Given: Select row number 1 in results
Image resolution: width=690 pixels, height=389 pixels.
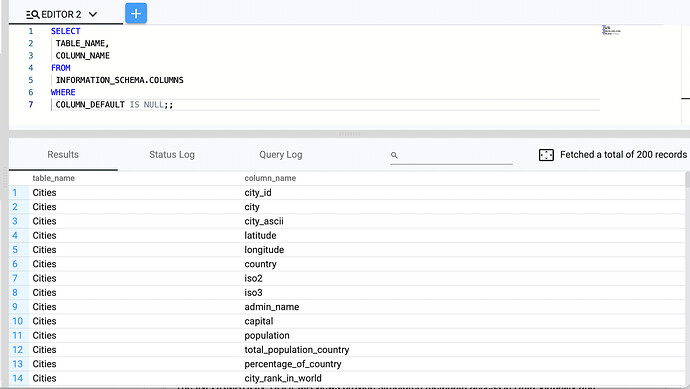Looking at the screenshot, I should coord(15,193).
